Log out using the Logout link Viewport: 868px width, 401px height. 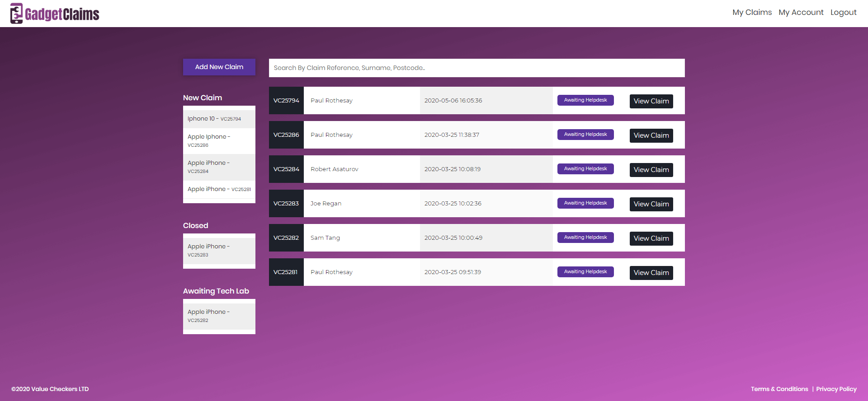coord(843,12)
